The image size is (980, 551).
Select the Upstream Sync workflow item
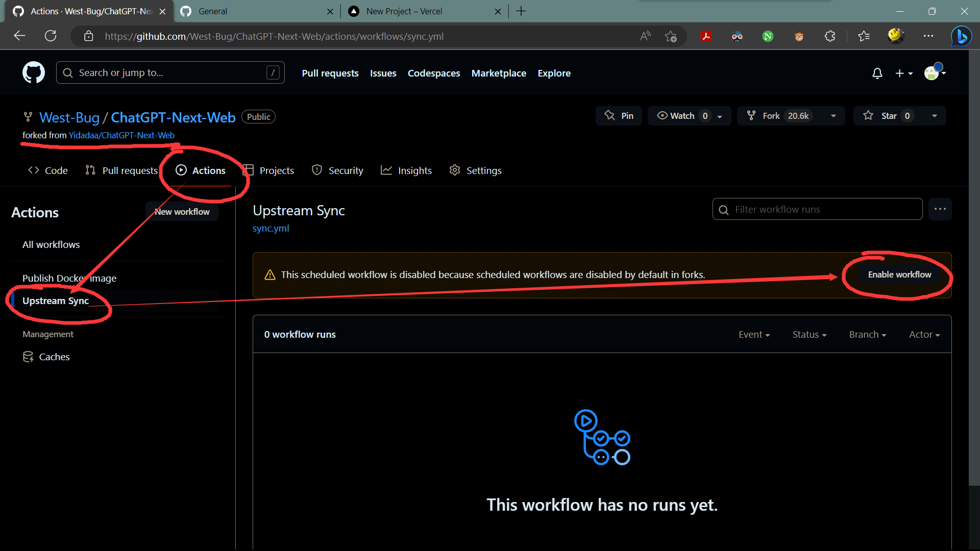click(55, 300)
